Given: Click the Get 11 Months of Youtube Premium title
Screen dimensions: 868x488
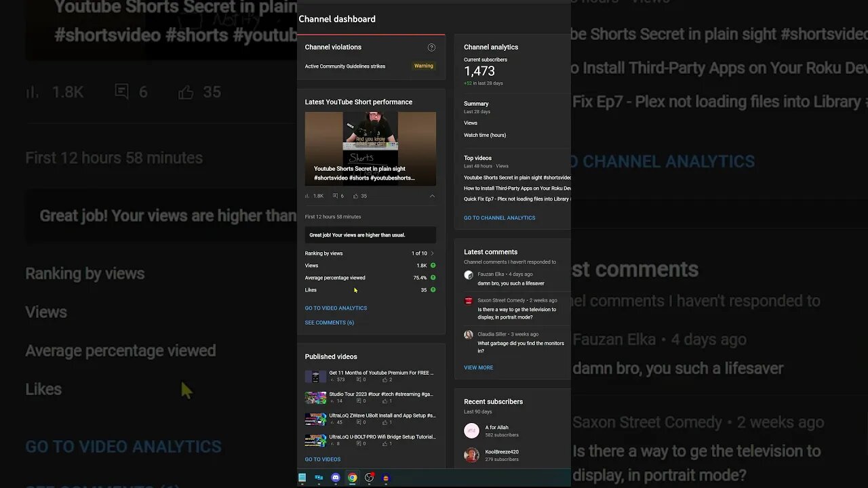Looking at the screenshot, I should point(382,373).
